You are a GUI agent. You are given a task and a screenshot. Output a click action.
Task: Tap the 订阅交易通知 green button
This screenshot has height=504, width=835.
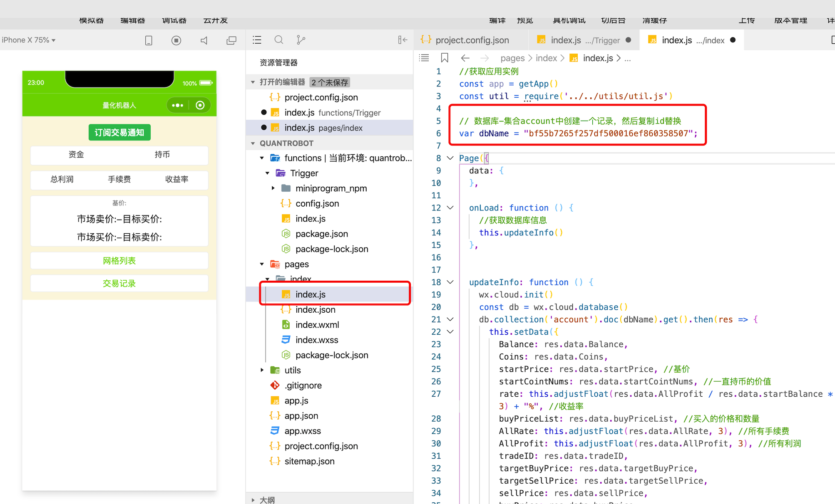(x=119, y=132)
